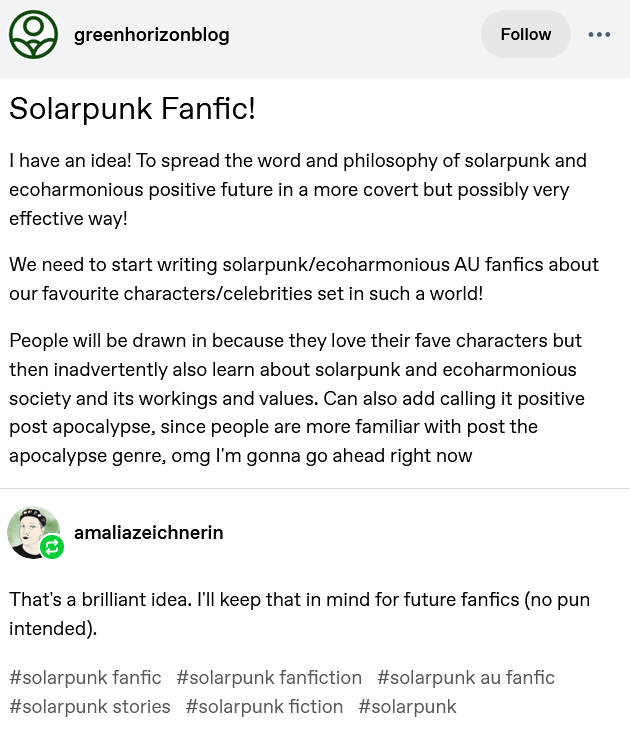Screen dimensions: 630x730
Task: Click the Follow button
Action: tap(525, 35)
